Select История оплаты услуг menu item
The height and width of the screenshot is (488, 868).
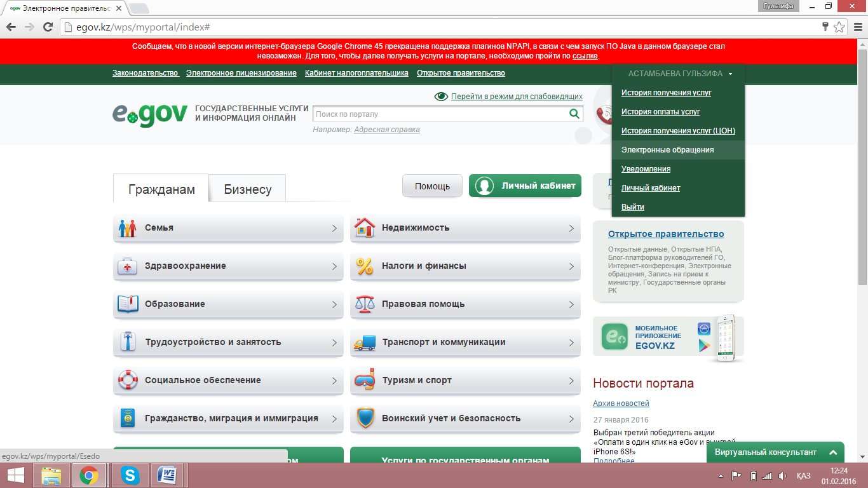[x=660, y=112]
